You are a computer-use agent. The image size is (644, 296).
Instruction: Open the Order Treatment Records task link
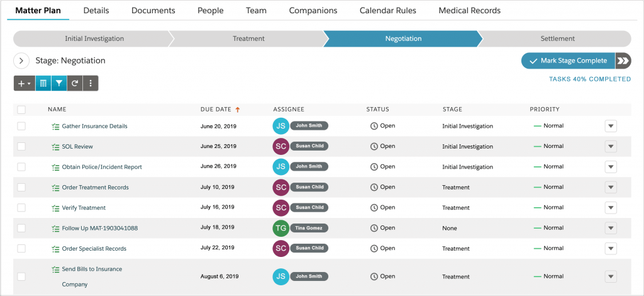coord(95,188)
